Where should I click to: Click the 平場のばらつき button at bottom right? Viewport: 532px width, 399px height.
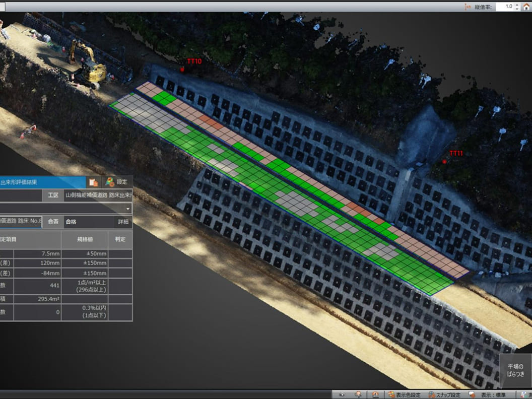point(515,370)
